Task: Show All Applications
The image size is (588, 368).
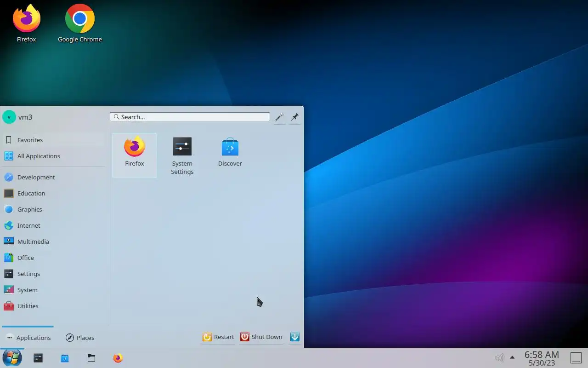Action: [54, 156]
